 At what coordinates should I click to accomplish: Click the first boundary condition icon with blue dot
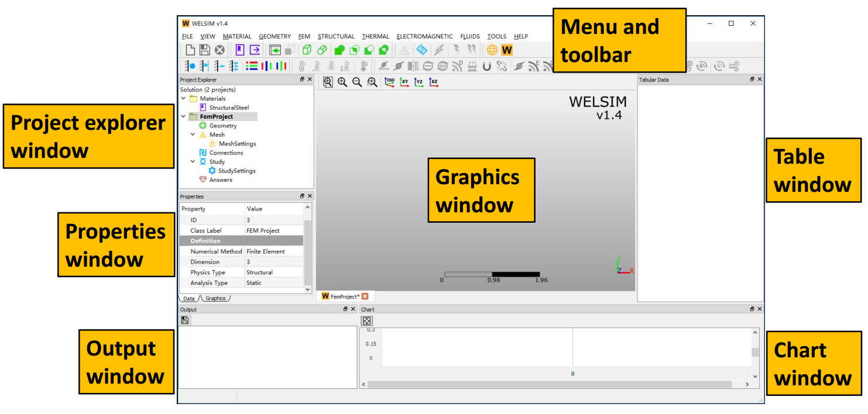190,66
